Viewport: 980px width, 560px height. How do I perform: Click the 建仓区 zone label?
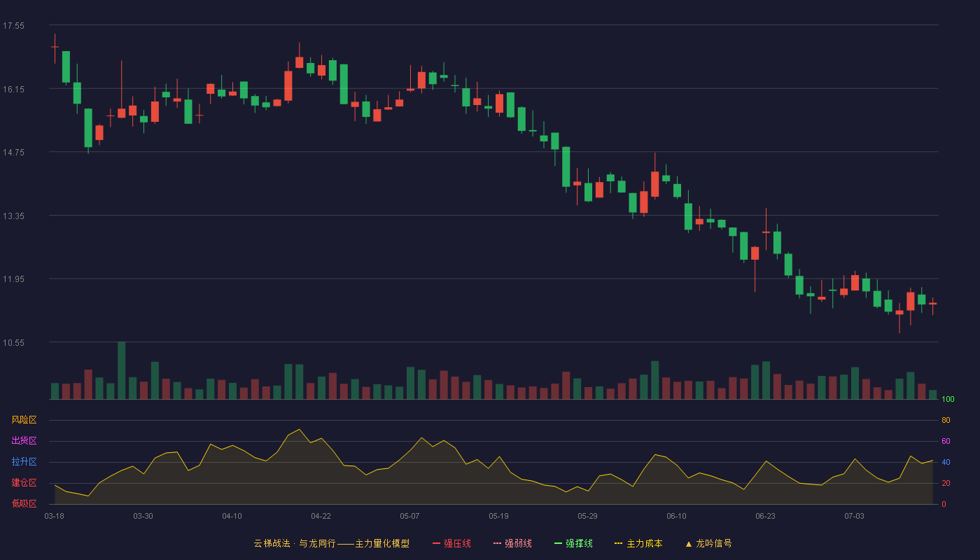[24, 483]
